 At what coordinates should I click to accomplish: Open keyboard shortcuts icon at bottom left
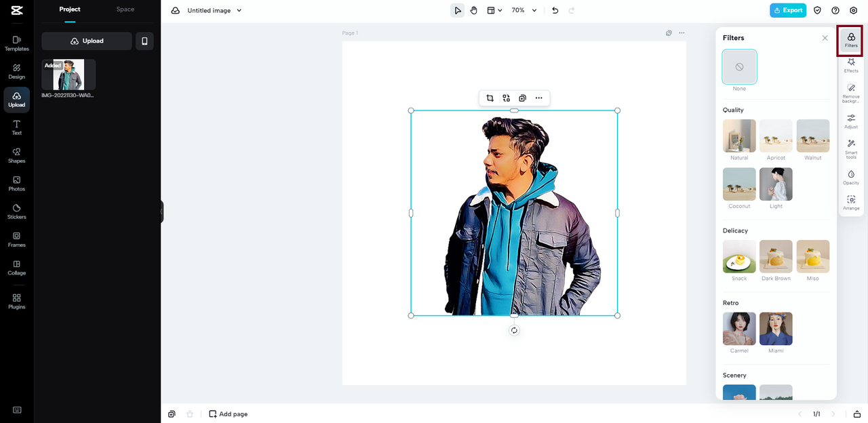click(x=17, y=410)
